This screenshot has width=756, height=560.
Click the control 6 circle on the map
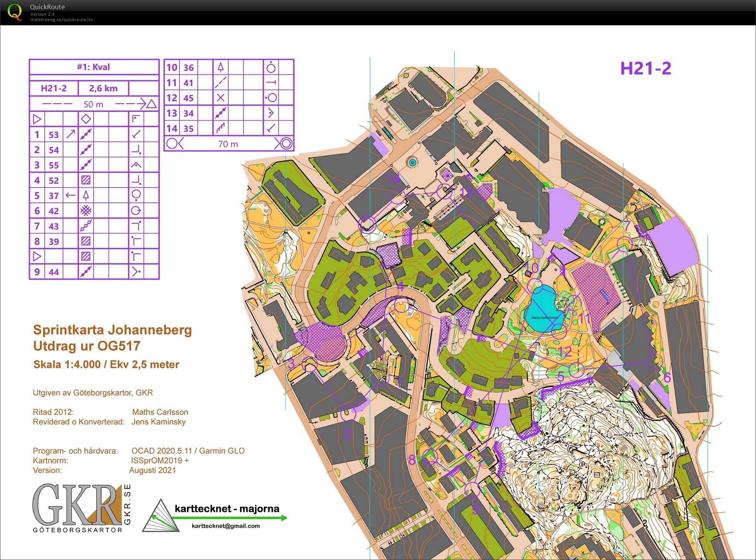(655, 362)
